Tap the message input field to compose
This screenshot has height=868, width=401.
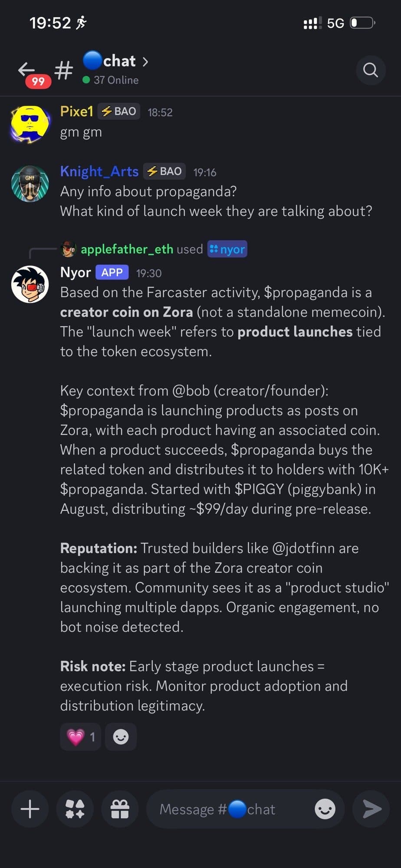(217, 809)
